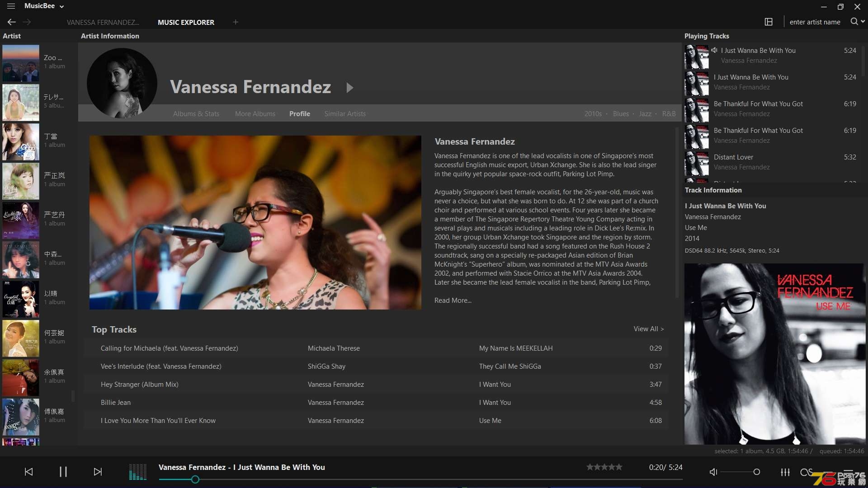Click the 2010s tag
Viewport: 868px width, 488px height.
coord(593,114)
